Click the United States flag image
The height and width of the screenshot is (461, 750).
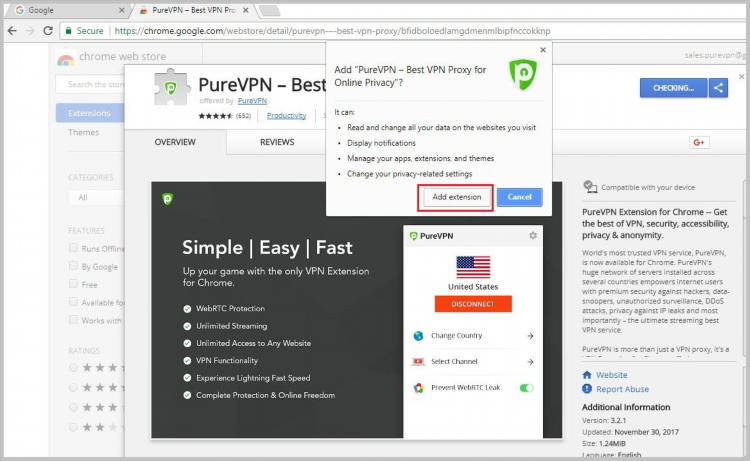473,267
